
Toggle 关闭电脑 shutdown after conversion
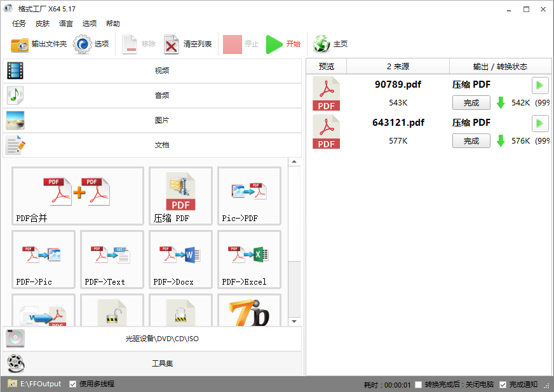click(417, 384)
